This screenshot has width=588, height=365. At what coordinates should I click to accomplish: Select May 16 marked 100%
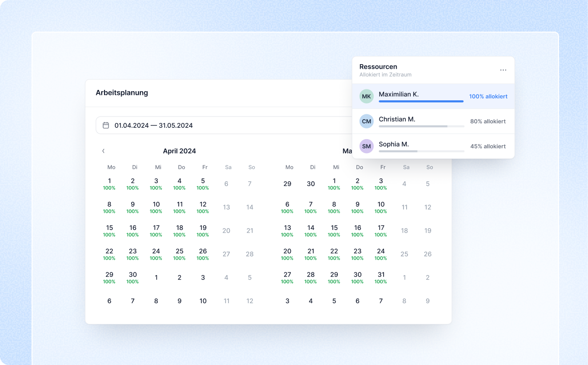click(x=358, y=230)
